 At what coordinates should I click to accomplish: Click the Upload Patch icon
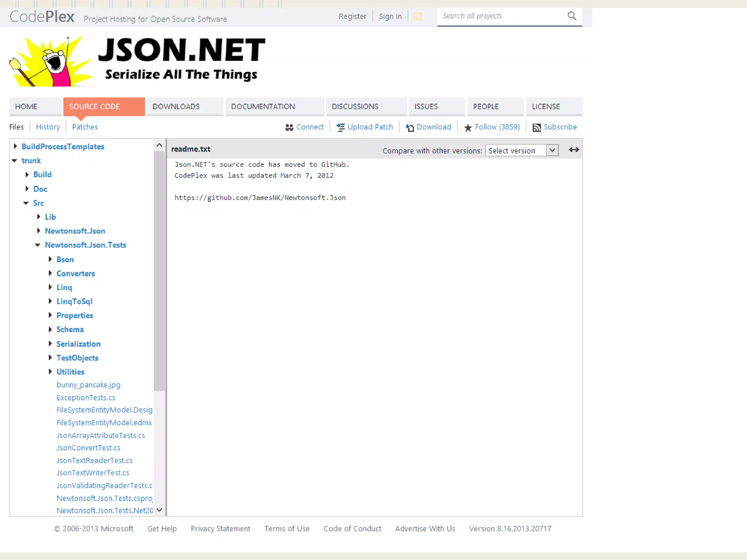(340, 127)
